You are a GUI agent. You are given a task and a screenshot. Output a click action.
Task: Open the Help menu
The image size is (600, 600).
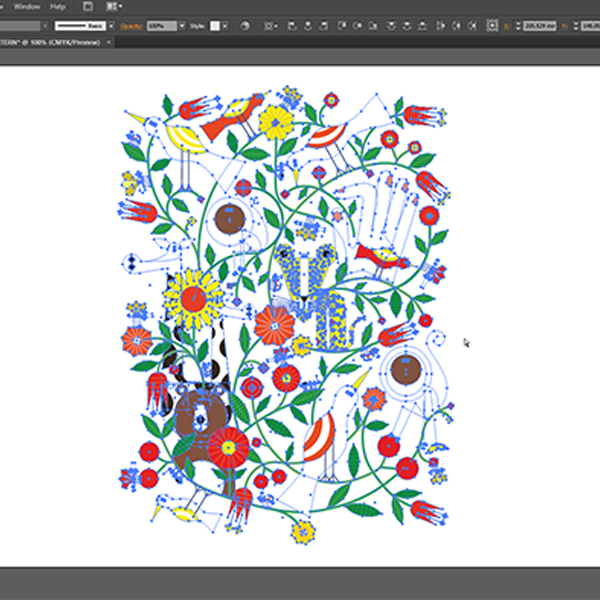(x=58, y=6)
